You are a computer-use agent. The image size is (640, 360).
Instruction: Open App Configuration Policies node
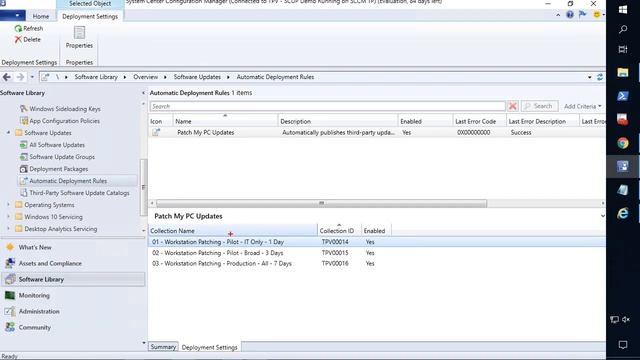pos(64,121)
